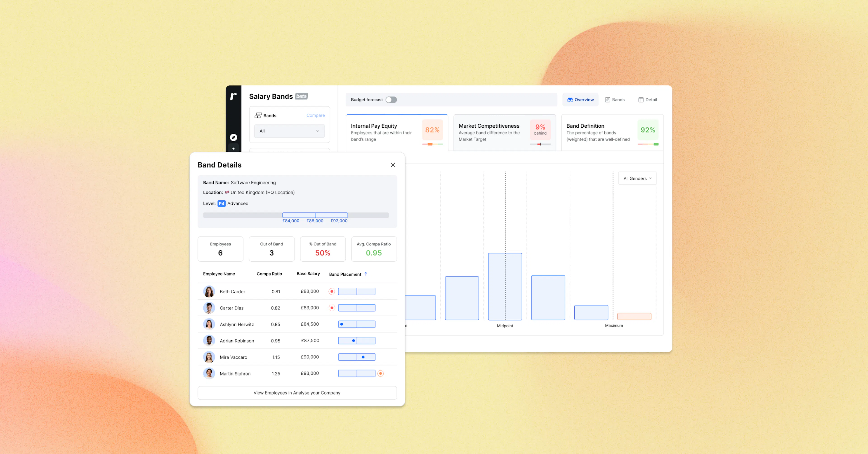Click the app logo in sidebar
Screen dimensions: 868x454
233,96
